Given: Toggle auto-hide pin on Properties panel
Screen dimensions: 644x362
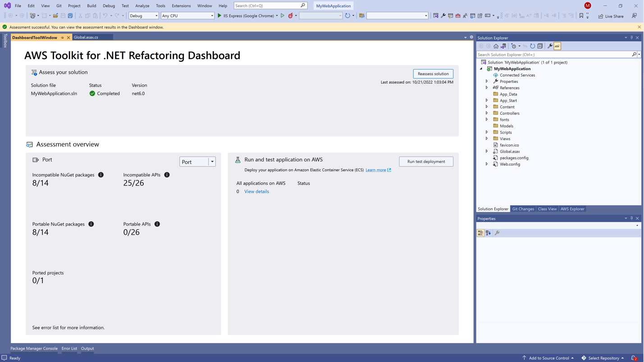Looking at the screenshot, I should coord(631,218).
